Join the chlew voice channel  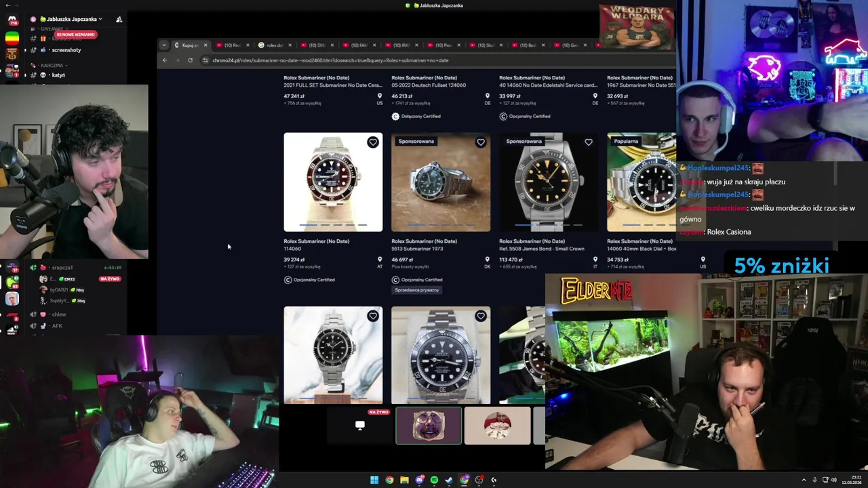pyautogui.click(x=58, y=314)
